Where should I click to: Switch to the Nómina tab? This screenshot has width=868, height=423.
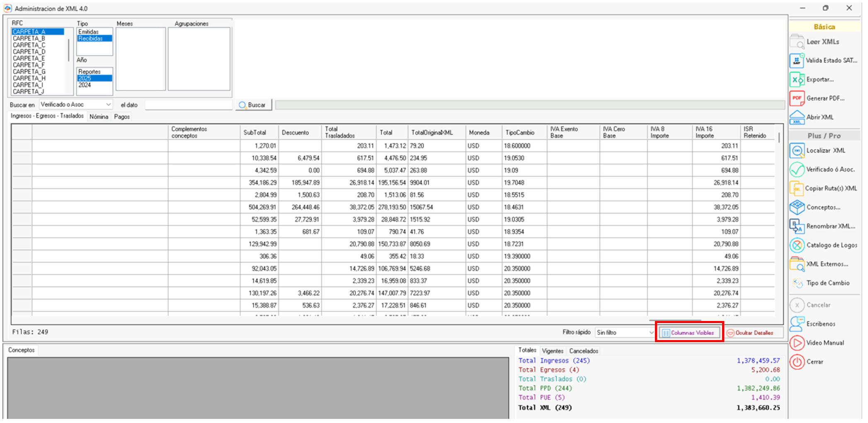[x=99, y=117]
